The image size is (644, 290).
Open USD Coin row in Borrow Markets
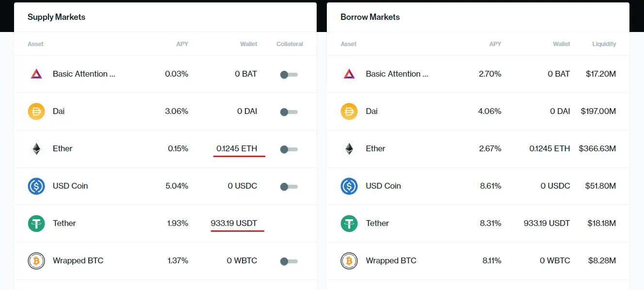click(x=478, y=186)
